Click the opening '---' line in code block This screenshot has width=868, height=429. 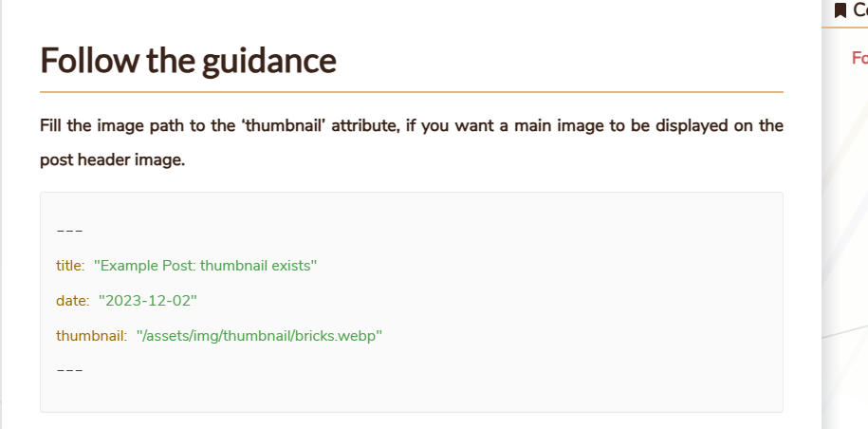69,231
